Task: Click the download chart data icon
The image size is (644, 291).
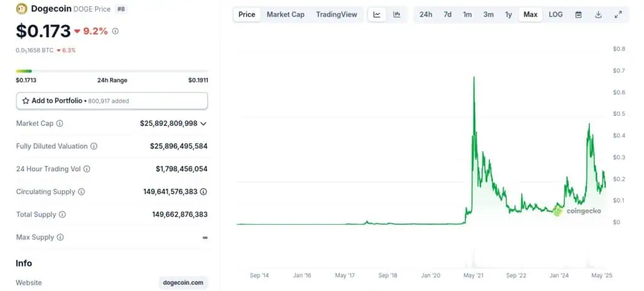Action: pos(598,14)
